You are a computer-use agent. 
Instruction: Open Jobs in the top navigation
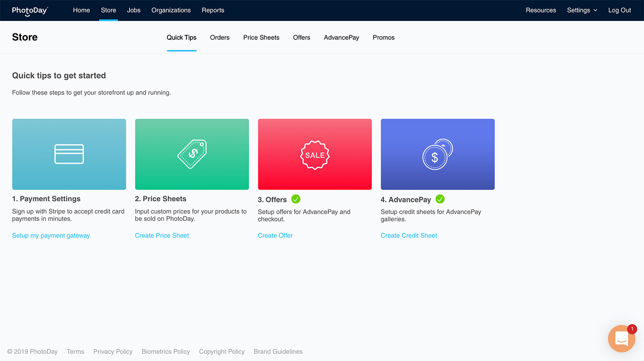point(134,10)
